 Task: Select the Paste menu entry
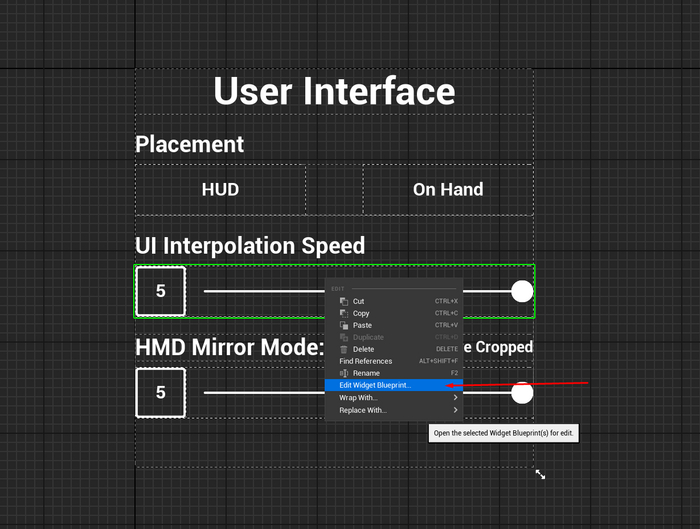394,325
